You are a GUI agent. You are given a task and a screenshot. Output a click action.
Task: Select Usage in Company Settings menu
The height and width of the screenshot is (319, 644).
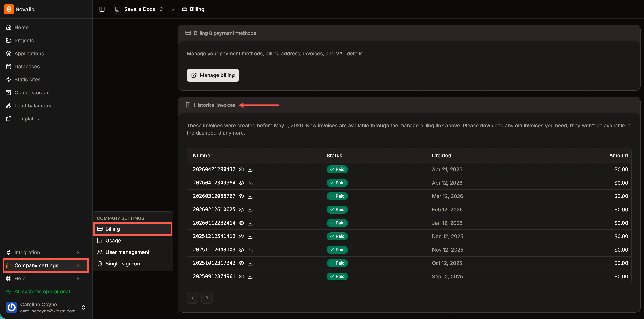tap(133, 241)
